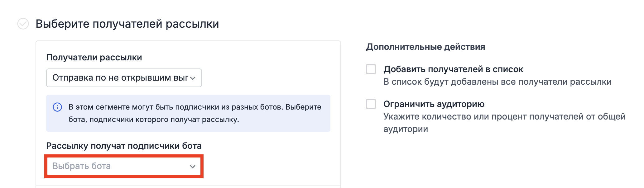Image resolution: width=644 pixels, height=188 pixels.
Task: Click the "Добавить получателей в список" label text
Action: click(453, 69)
